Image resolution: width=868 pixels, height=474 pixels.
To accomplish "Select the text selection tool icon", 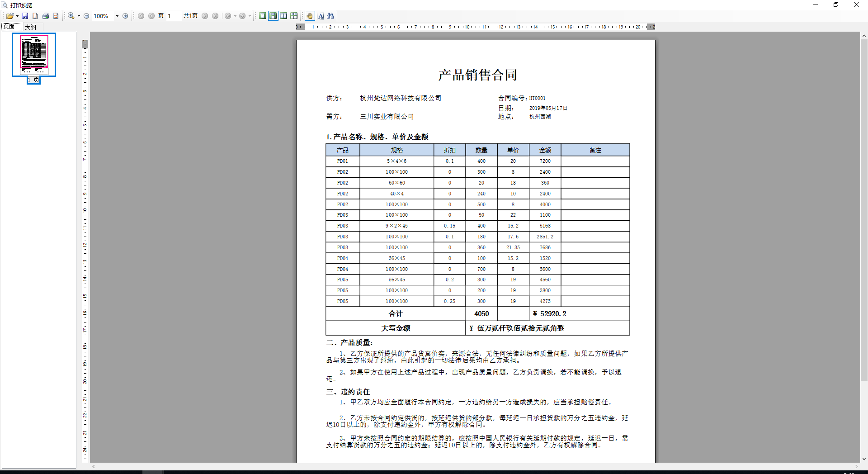I will [320, 16].
